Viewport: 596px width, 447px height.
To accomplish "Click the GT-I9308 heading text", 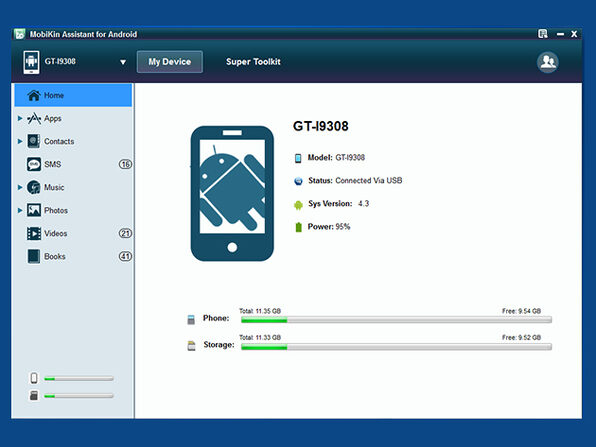I will click(320, 126).
